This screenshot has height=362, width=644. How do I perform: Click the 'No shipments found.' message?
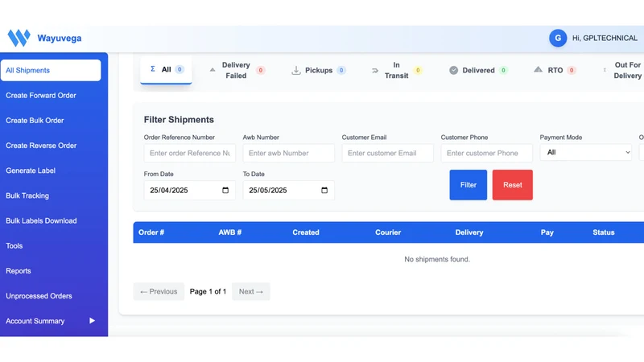coord(437,259)
